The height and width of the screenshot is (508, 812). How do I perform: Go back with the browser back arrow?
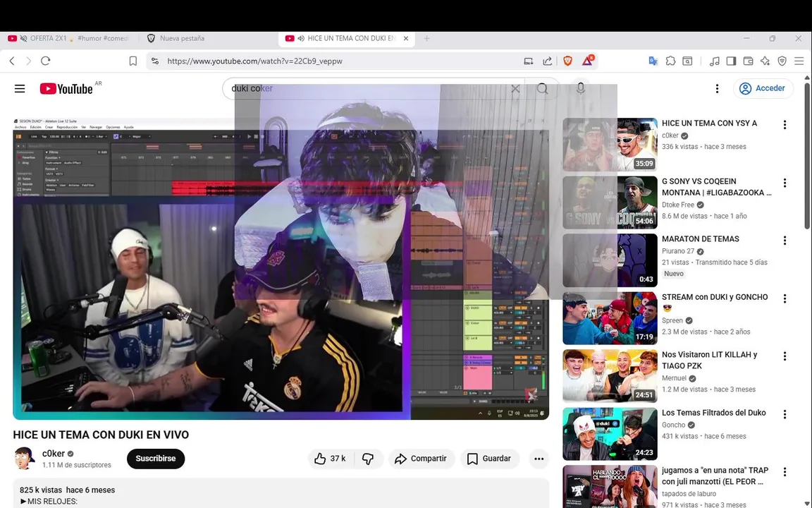pyautogui.click(x=12, y=61)
